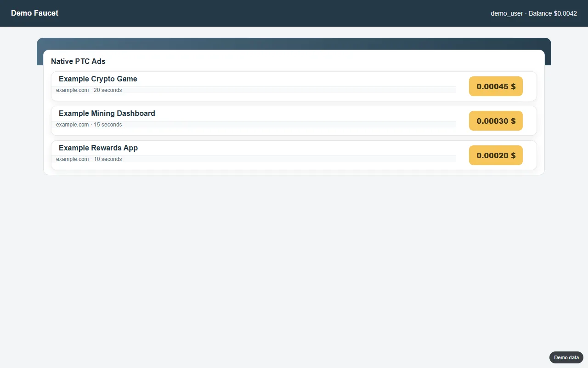This screenshot has width=588, height=368.
Task: Select the Native PTC Ads heading
Action: point(78,61)
